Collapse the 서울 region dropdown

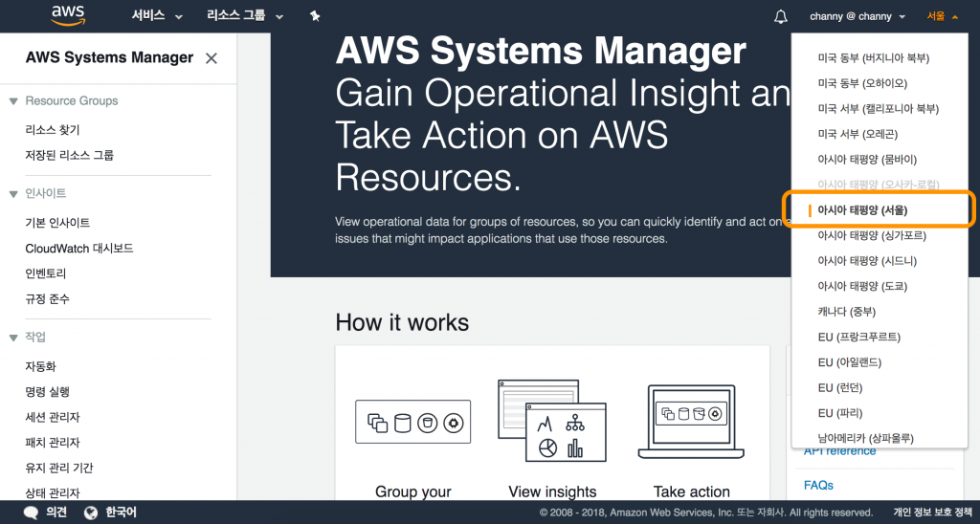point(943,16)
